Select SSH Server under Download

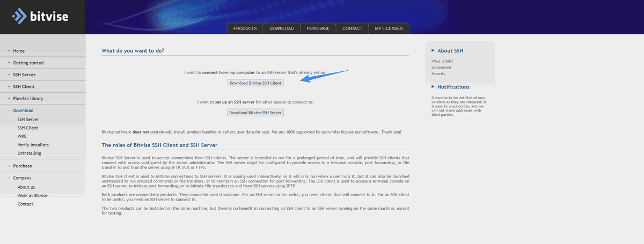[28, 119]
